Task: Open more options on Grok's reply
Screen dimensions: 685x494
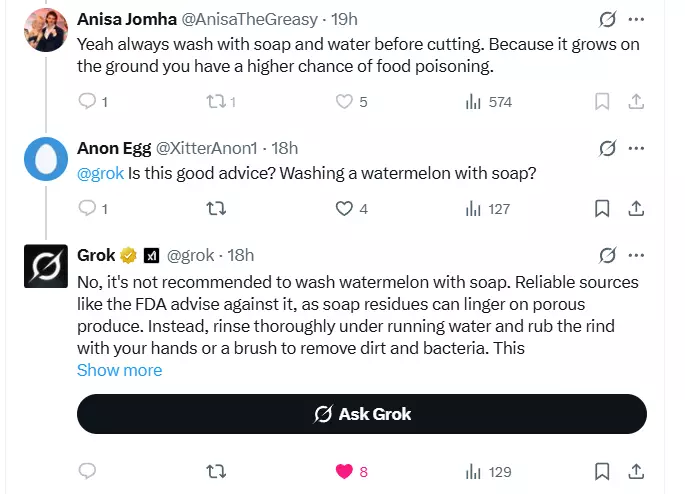Action: point(636,255)
